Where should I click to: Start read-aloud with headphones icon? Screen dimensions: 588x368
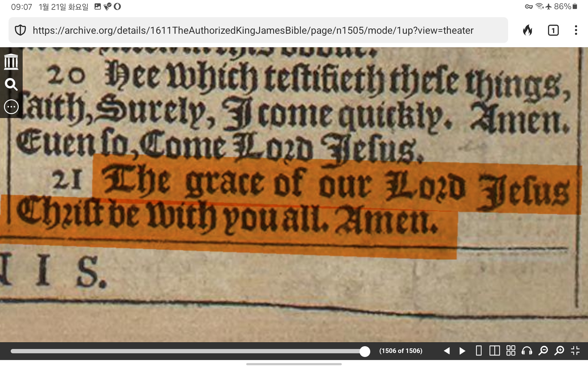click(x=527, y=351)
